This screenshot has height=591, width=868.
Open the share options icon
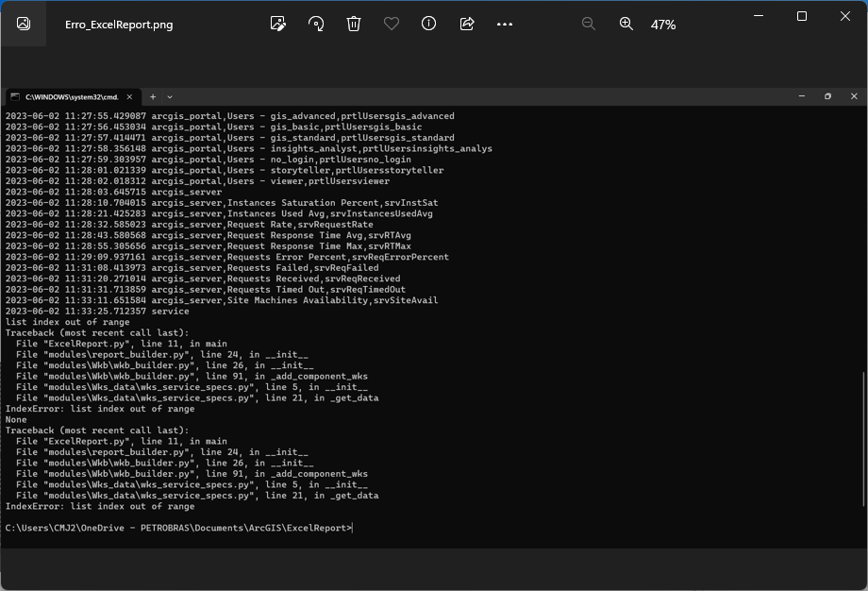(x=466, y=24)
